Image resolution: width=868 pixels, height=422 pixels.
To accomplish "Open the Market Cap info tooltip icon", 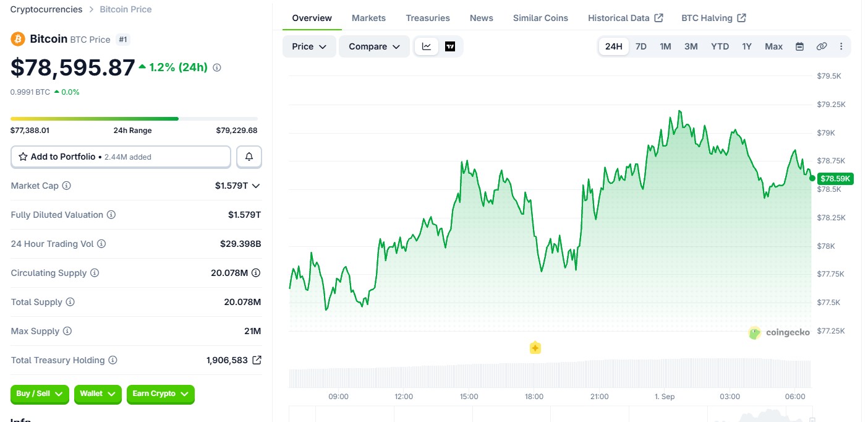I will tap(67, 186).
